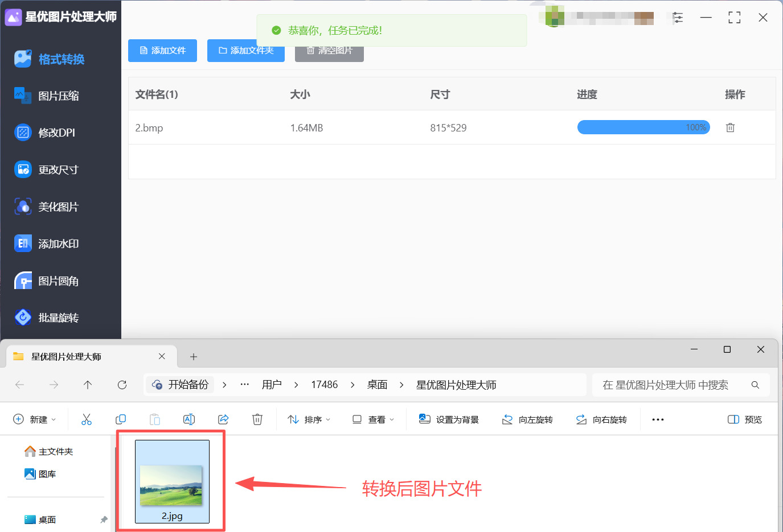Click the Cut scissors icon
This screenshot has width=783, height=532.
(87, 419)
